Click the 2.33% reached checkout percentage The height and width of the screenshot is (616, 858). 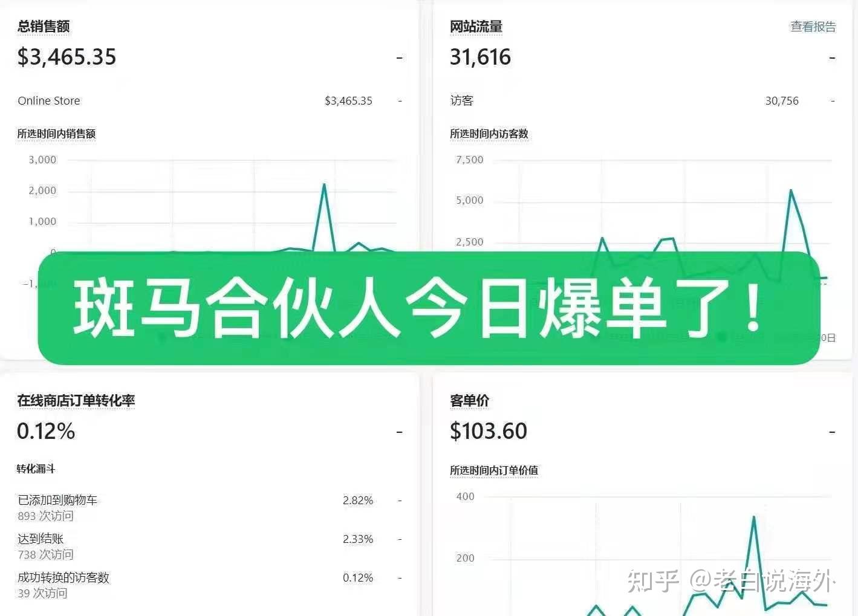point(358,539)
